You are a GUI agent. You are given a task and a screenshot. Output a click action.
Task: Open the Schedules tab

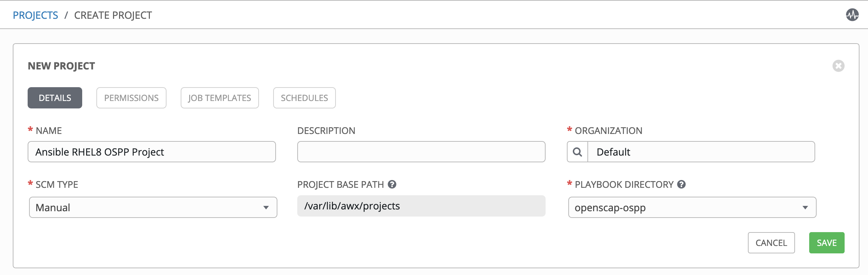[304, 98]
